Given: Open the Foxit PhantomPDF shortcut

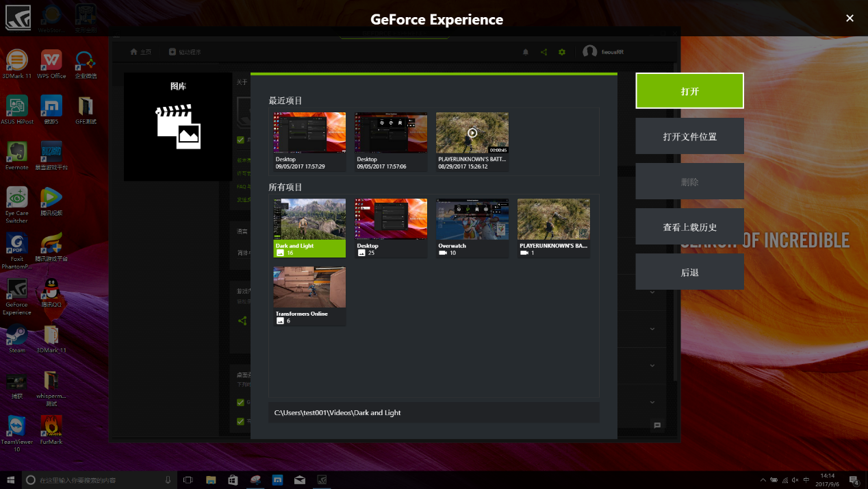Looking at the screenshot, I should pyautogui.click(x=16, y=251).
